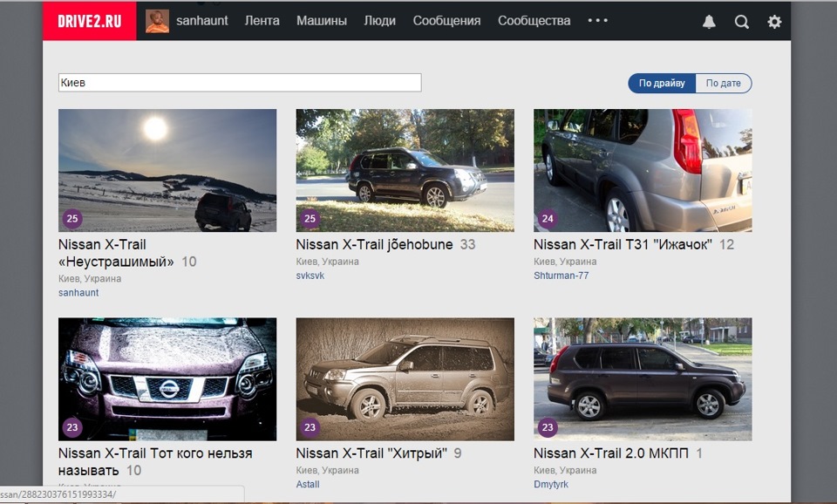Open Nissan X-Trail «Неустрашимый» title
The height and width of the screenshot is (504, 837).
click(x=116, y=253)
